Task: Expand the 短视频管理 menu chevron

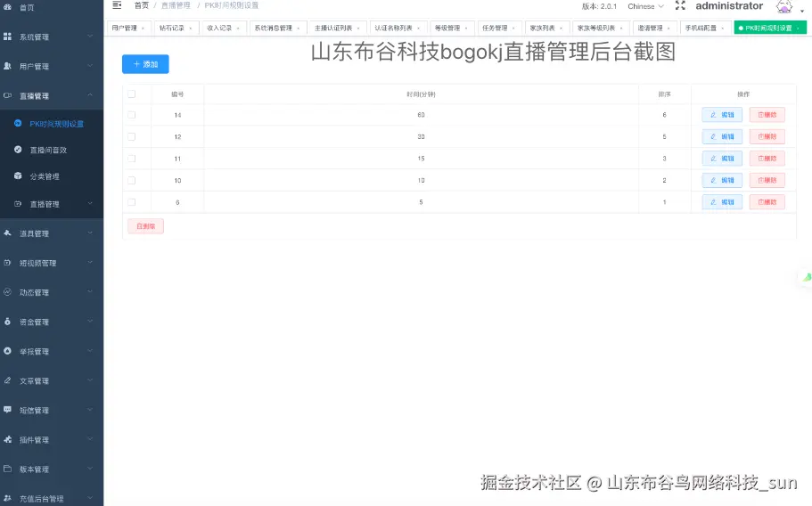Action: pos(90,262)
